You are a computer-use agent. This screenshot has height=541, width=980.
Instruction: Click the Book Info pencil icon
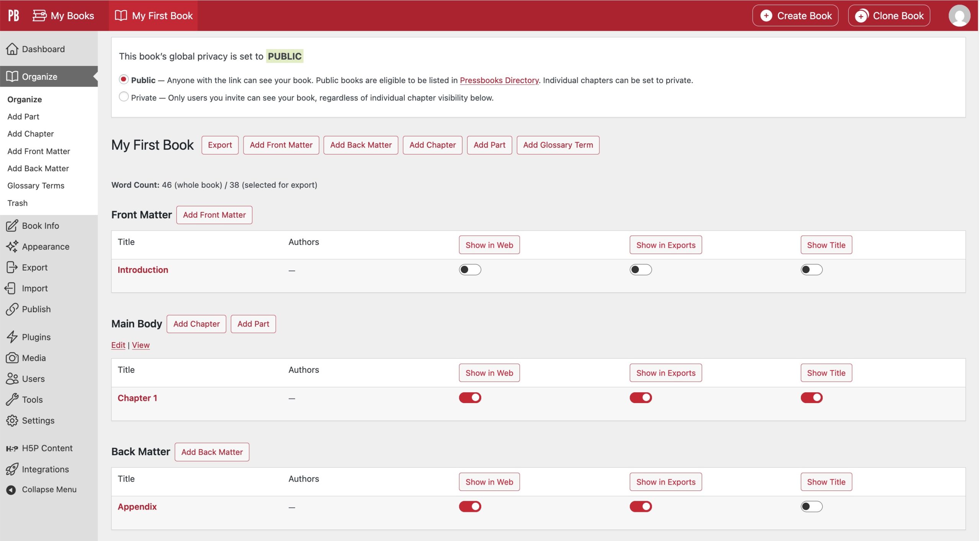(12, 226)
